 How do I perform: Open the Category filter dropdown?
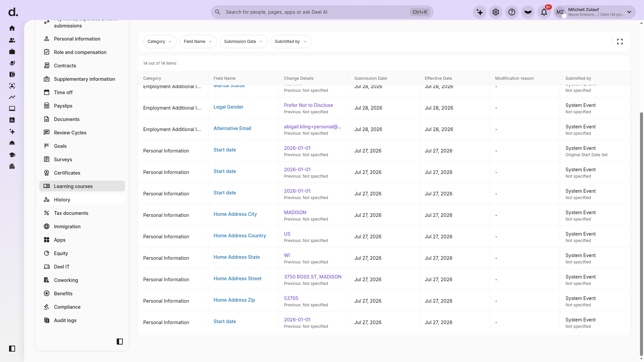(x=160, y=42)
